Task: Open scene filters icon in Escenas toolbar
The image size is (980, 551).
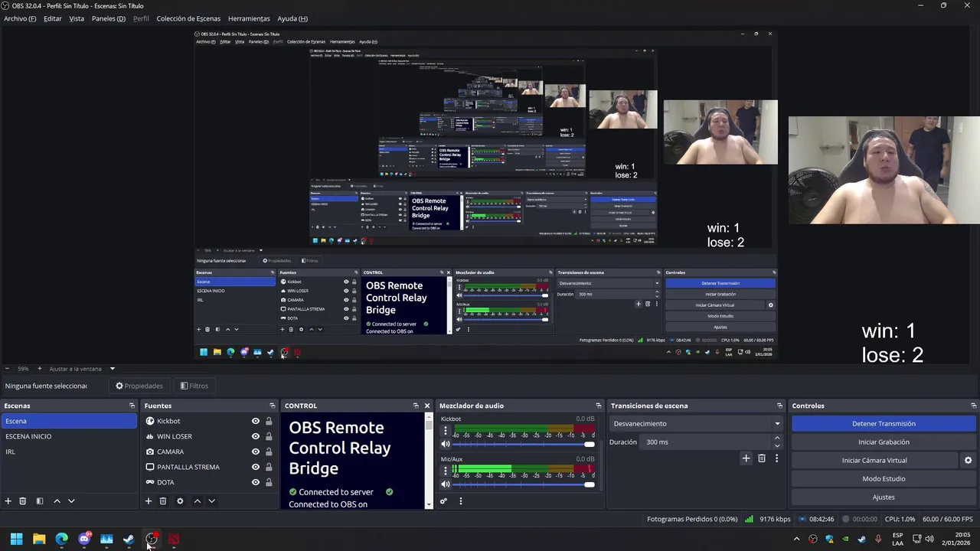Action: 39,501
